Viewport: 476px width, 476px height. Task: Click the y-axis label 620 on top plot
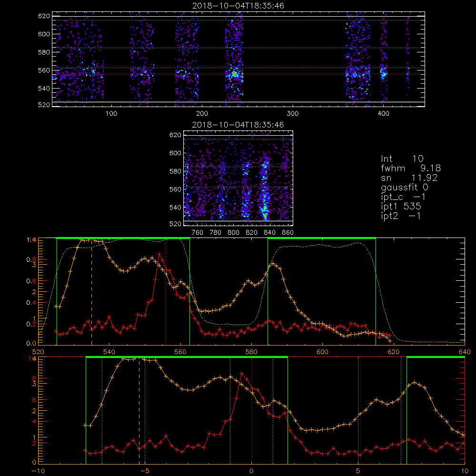pos(44,16)
